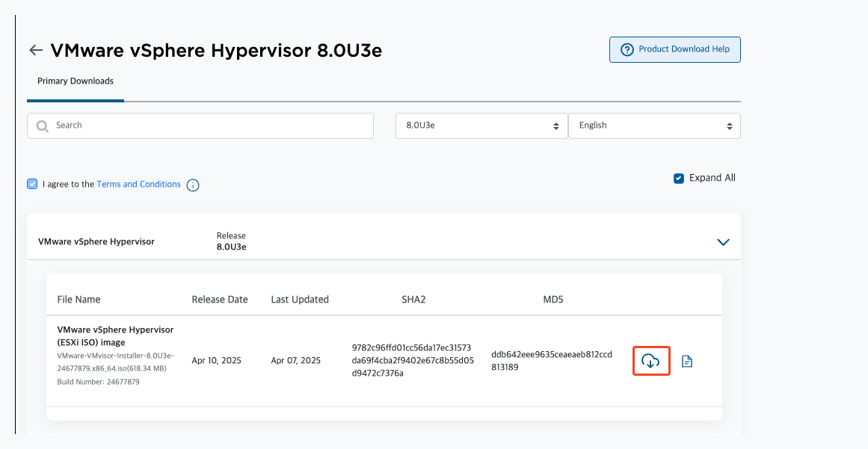Collapse the VMware vSphere Hypervisor section chevron
This screenshot has width=868, height=449.
[x=723, y=242]
